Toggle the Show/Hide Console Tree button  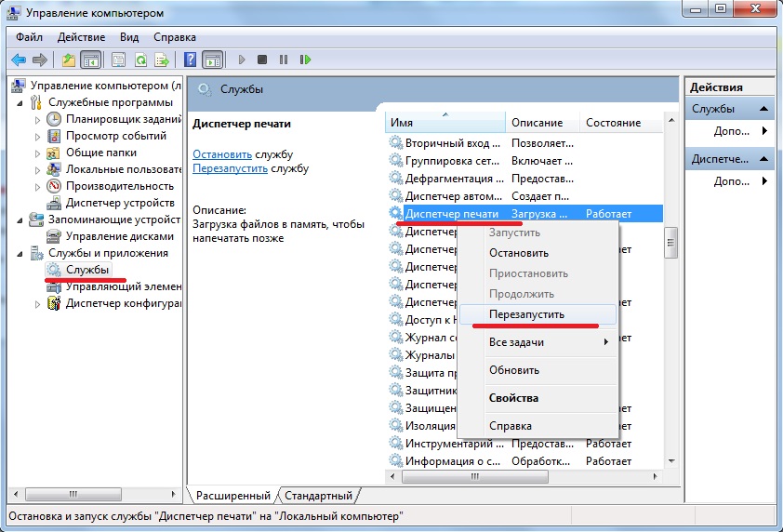click(x=90, y=60)
